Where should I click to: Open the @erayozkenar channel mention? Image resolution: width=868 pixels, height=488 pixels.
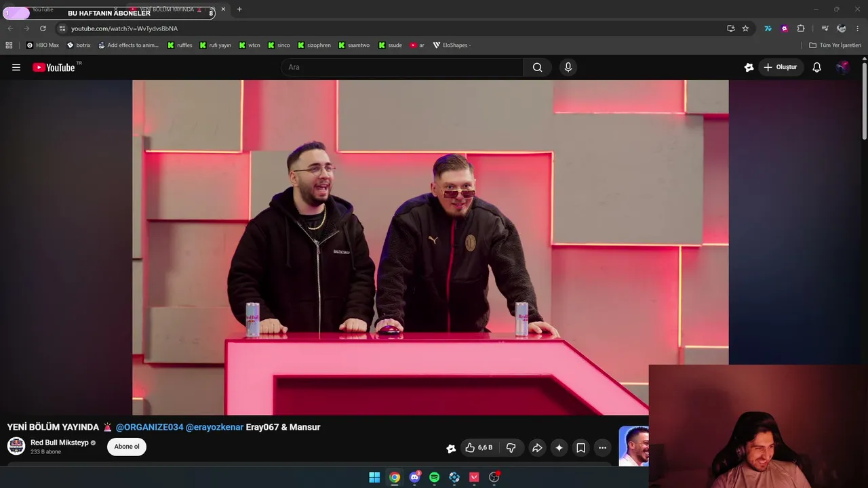coord(214,427)
